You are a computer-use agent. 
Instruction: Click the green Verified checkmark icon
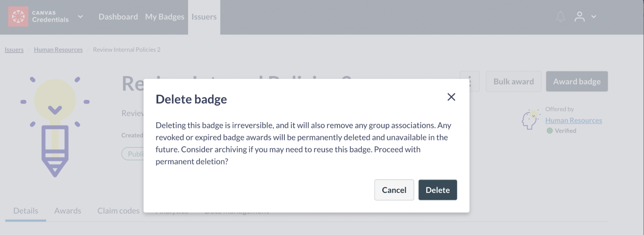[549, 131]
